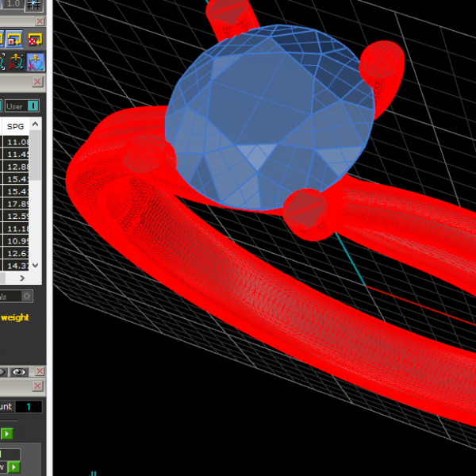476x476 pixels.
Task: Select the table row with value 17.89
Action: [x=16, y=203]
